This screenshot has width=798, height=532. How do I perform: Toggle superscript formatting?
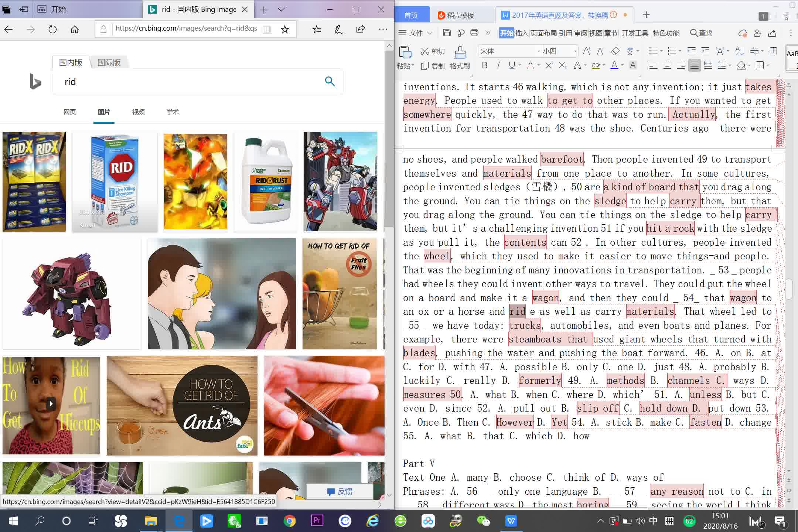549,65
